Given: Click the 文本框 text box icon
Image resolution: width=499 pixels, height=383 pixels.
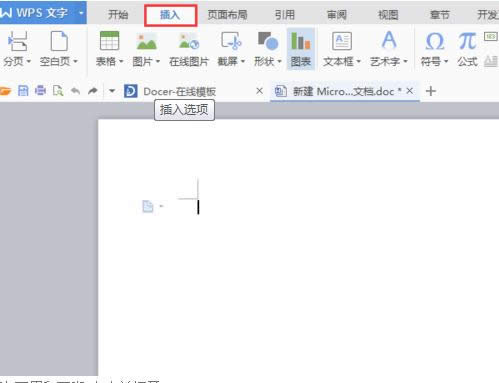Looking at the screenshot, I should [x=342, y=41].
